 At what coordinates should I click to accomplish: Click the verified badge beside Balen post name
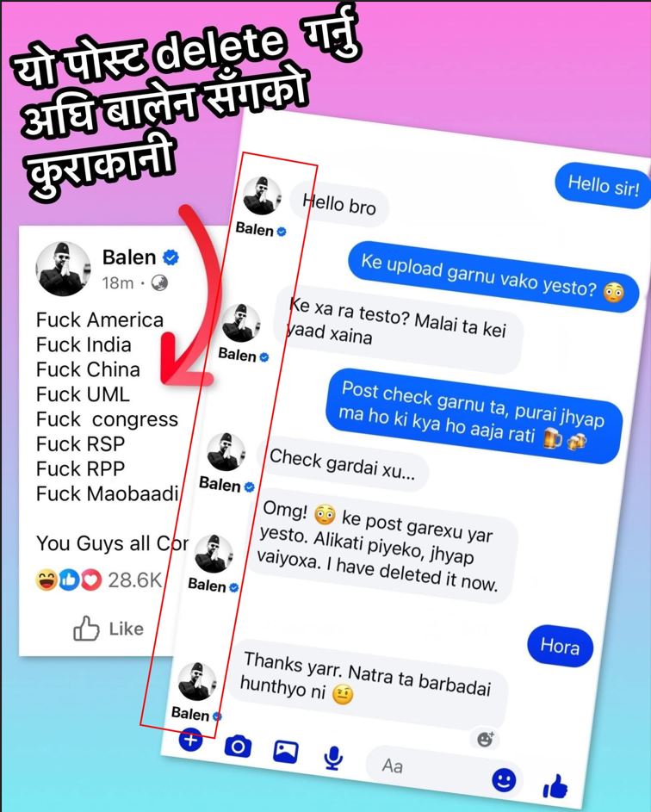coord(170,257)
